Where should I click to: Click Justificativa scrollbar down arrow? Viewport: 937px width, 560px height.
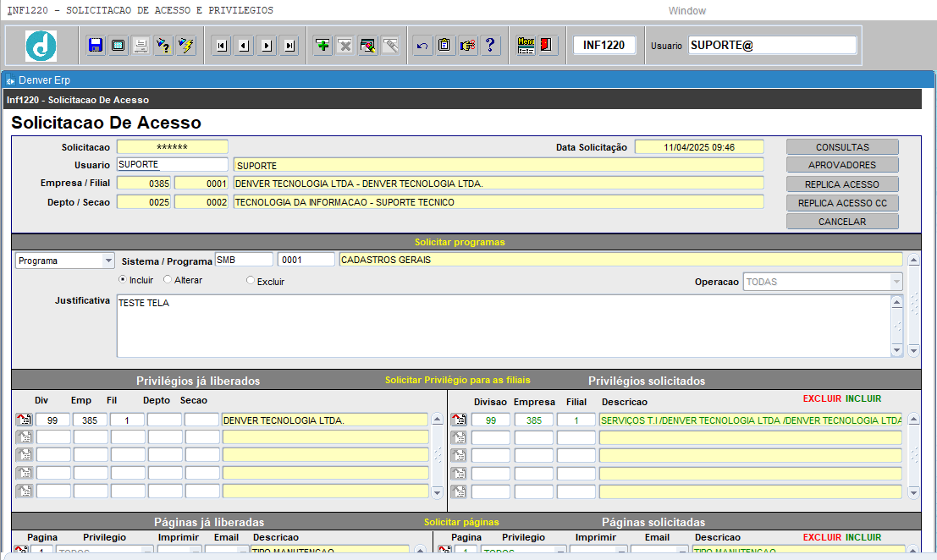click(x=897, y=350)
